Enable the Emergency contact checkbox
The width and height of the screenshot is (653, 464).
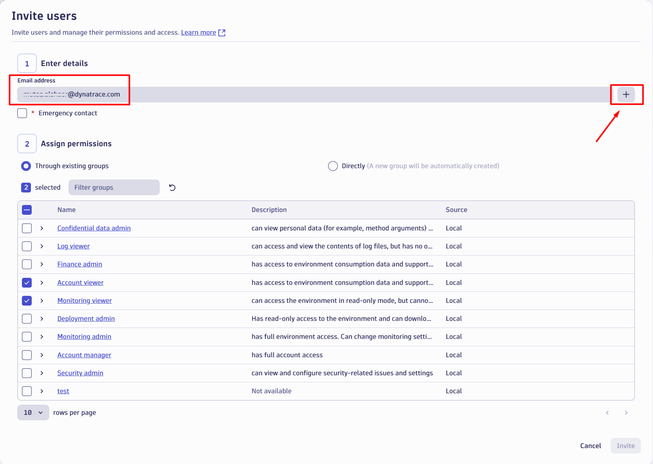pos(22,113)
